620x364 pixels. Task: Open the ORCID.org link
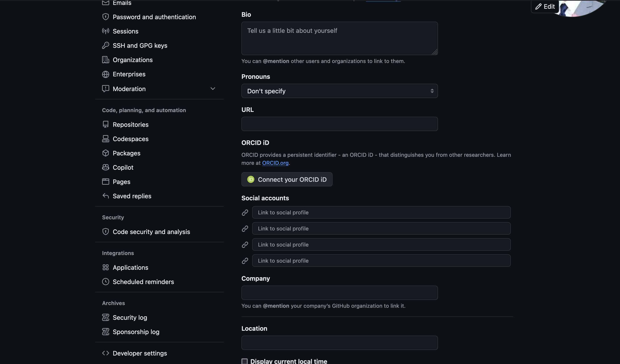(x=275, y=163)
